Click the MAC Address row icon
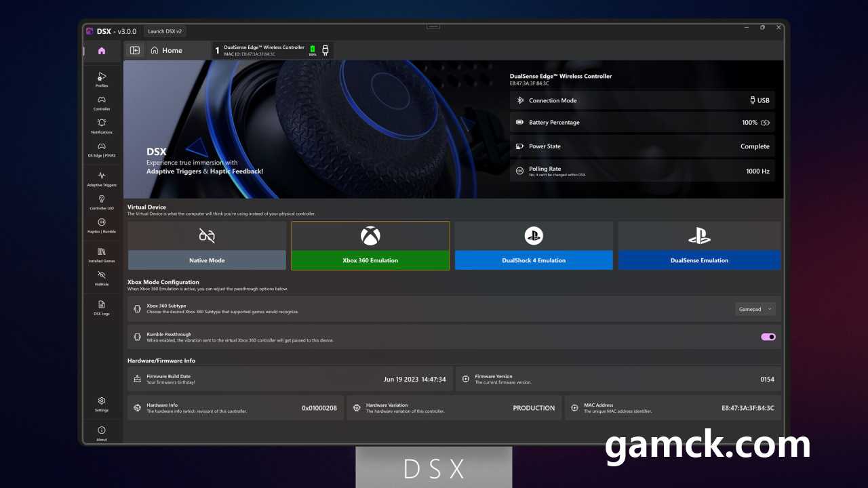 pyautogui.click(x=574, y=408)
